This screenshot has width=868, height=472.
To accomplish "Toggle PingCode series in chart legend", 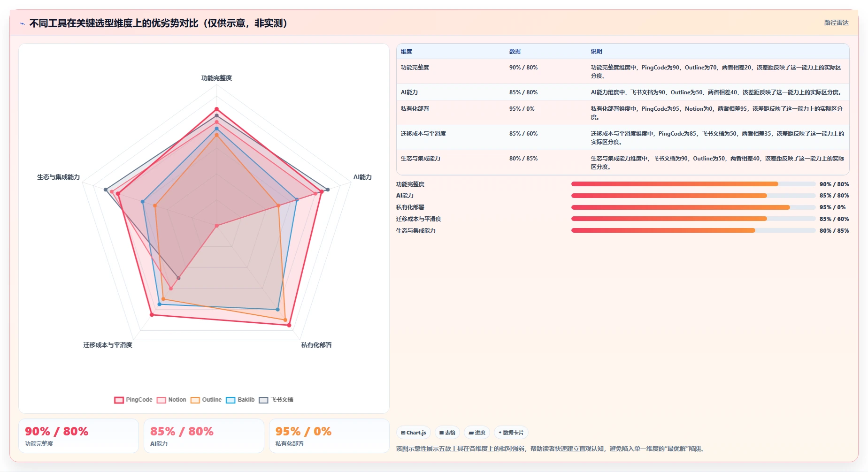I will click(x=133, y=400).
